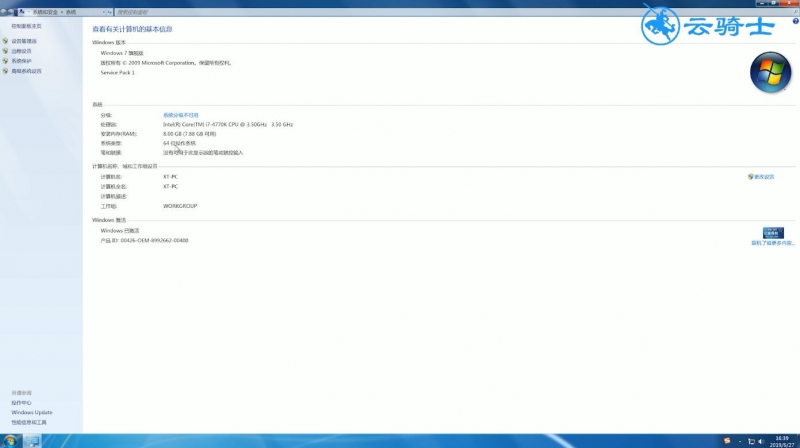Click the pinned taskbar computer icon
The image size is (800, 448).
[x=32, y=441]
